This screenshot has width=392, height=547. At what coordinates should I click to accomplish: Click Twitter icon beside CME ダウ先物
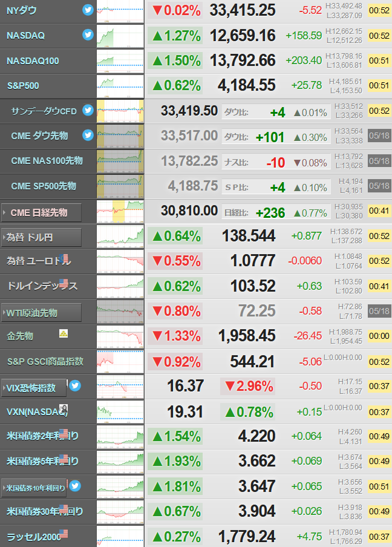point(88,135)
